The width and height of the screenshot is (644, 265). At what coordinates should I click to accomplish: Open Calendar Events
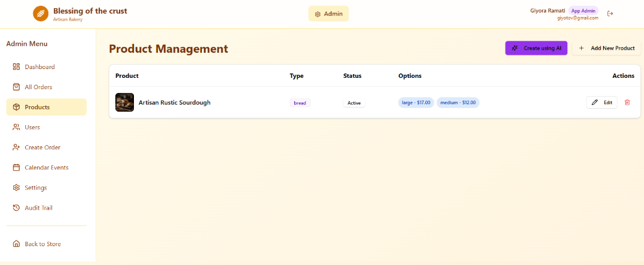(x=47, y=168)
